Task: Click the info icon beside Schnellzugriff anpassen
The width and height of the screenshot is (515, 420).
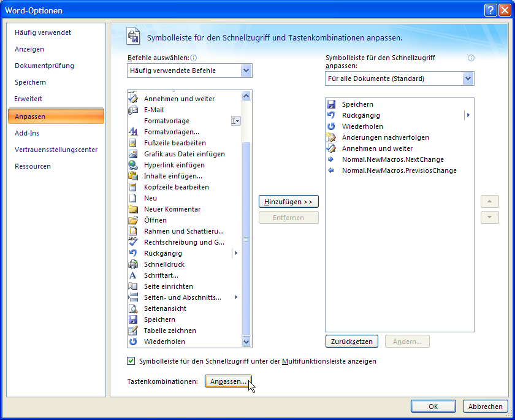Action: pos(471,58)
